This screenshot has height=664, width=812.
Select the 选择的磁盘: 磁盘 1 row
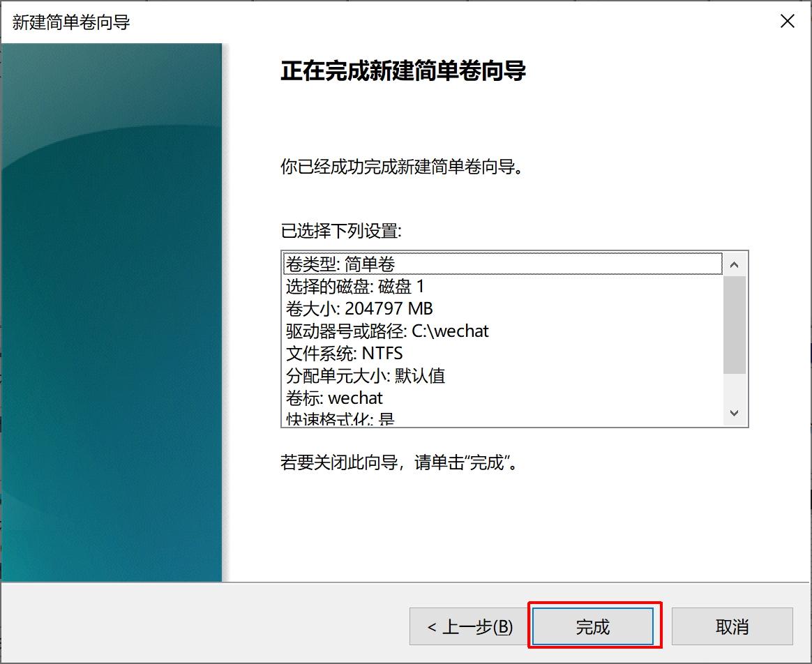[x=503, y=287]
